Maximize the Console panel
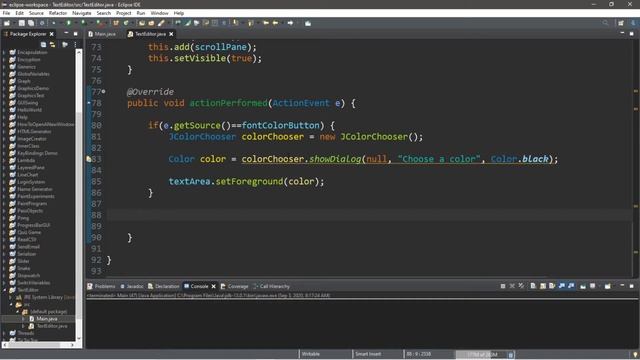640x360 pixels. click(631, 286)
